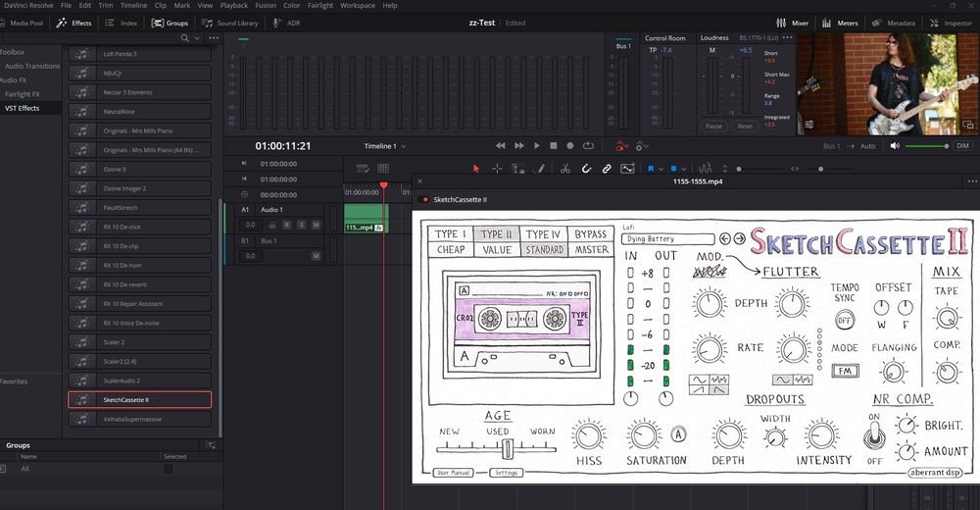Toggle the snapping magnet icon
The image size is (980, 510).
click(586, 169)
